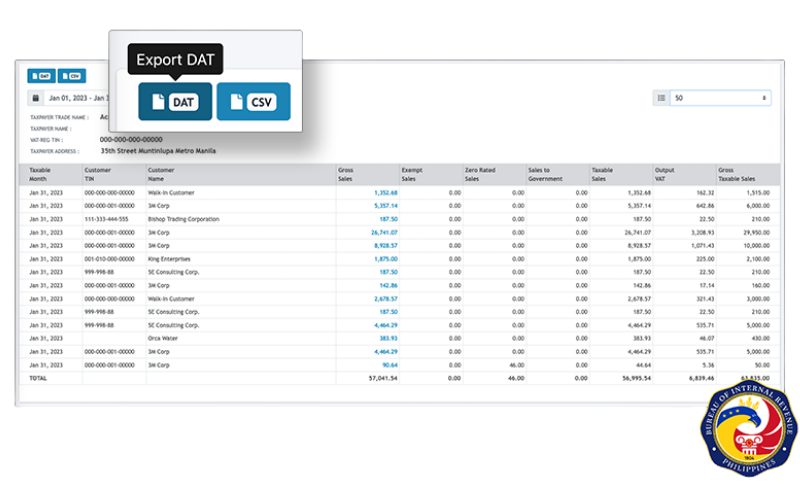
Task: Click the 383.93 gross sales for Orca Water
Action: point(387,338)
